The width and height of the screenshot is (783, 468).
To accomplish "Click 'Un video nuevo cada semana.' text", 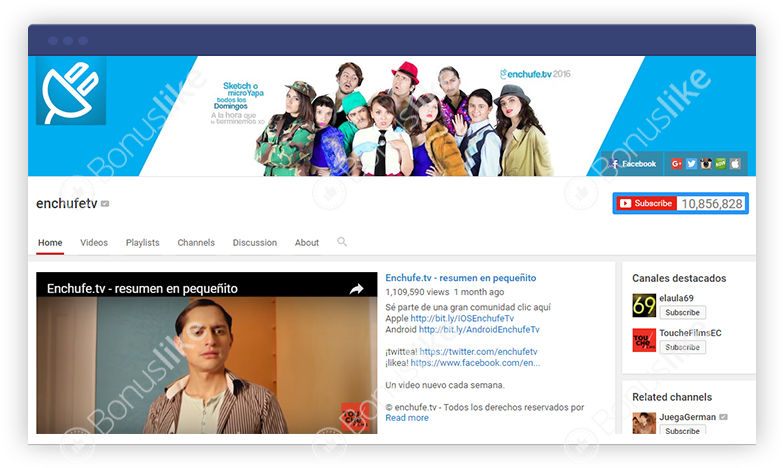I will click(444, 385).
